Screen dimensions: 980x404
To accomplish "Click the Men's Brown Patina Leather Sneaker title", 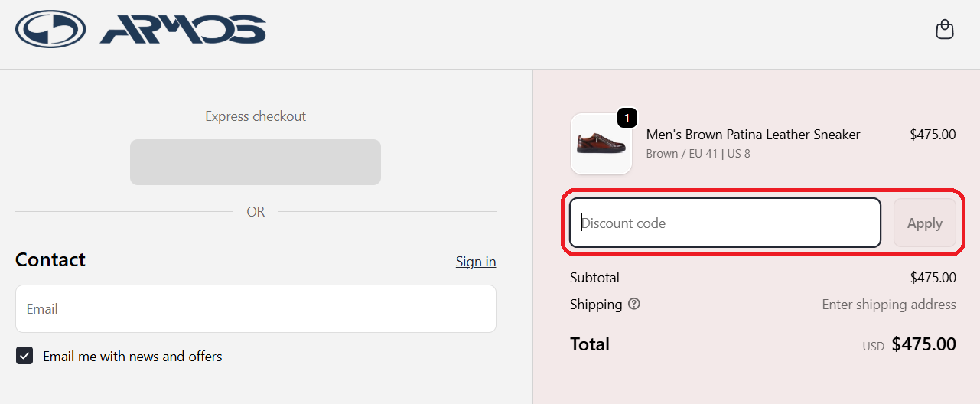I will [753, 135].
